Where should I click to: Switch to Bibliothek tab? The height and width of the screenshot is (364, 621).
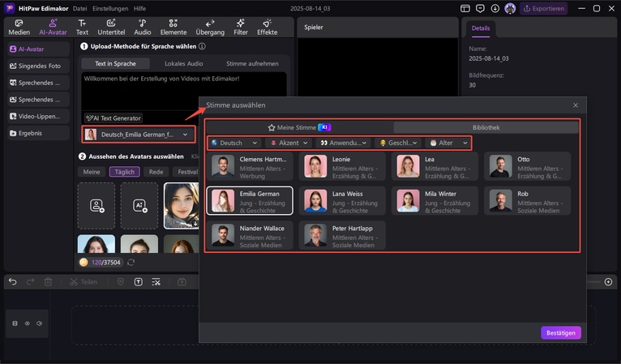(x=486, y=127)
